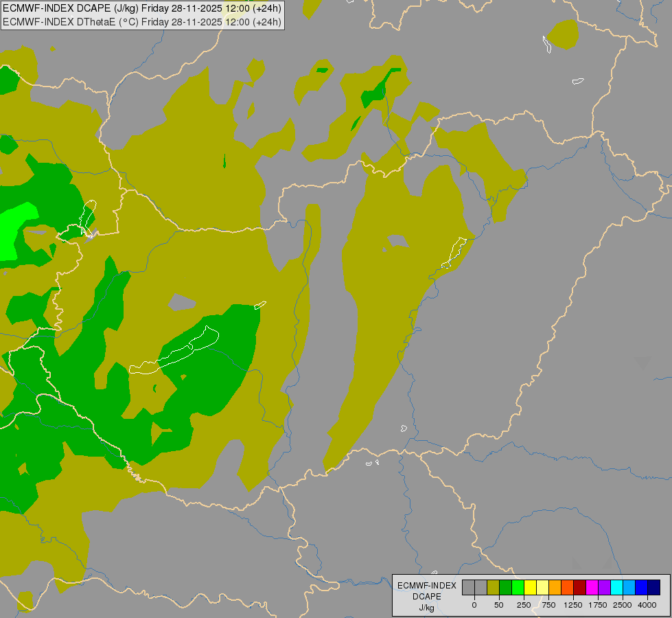Click the legend value '1250'
Image resolution: width=672 pixels, height=618 pixels.
point(573,605)
